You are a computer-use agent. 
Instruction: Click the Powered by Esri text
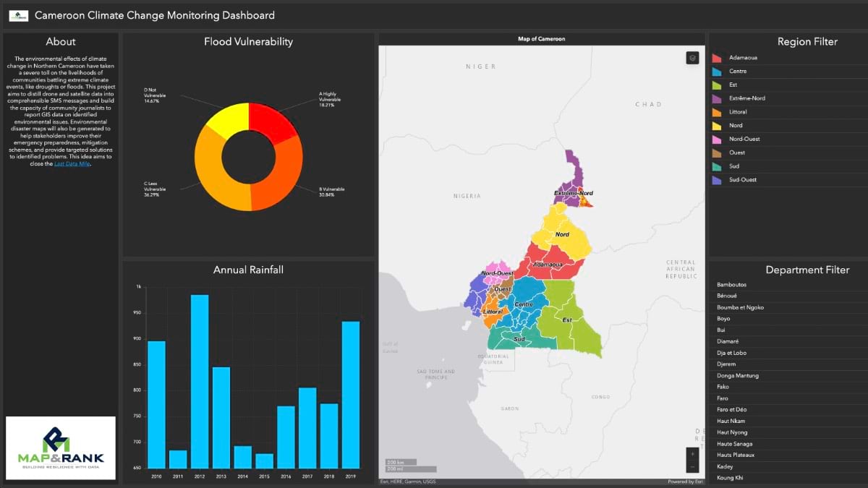tap(685, 481)
